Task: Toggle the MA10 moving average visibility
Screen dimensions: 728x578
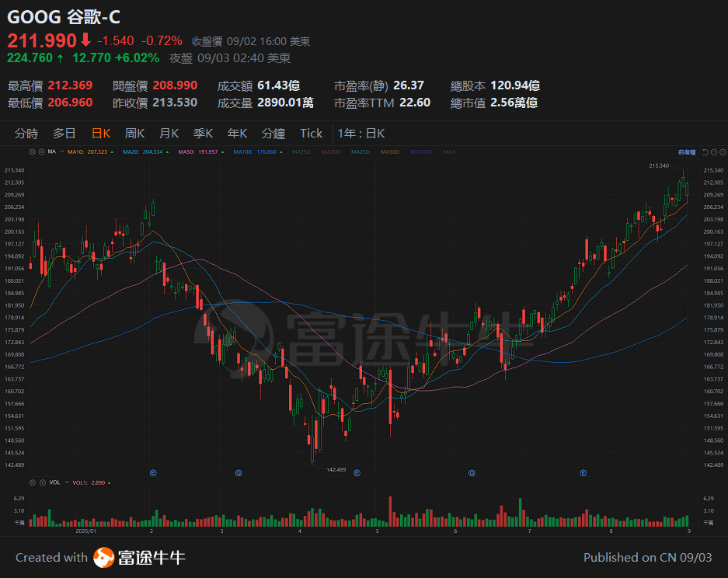Action: 89,151
